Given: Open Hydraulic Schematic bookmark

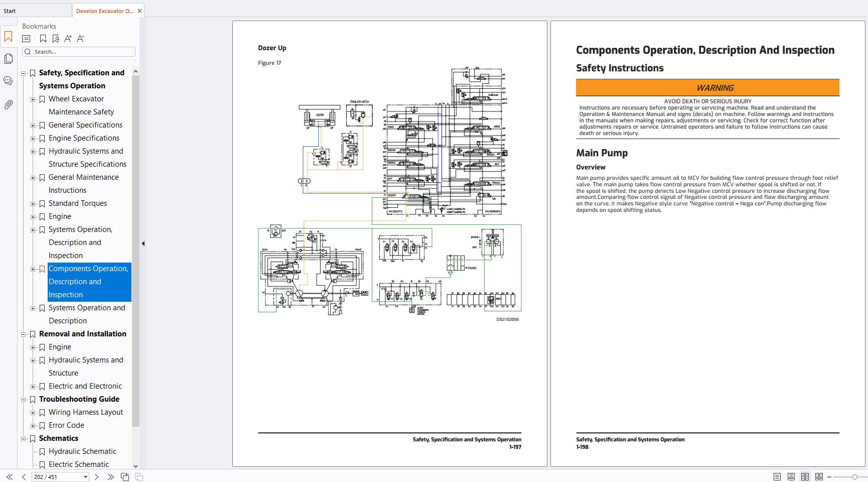Looking at the screenshot, I should tap(82, 451).
